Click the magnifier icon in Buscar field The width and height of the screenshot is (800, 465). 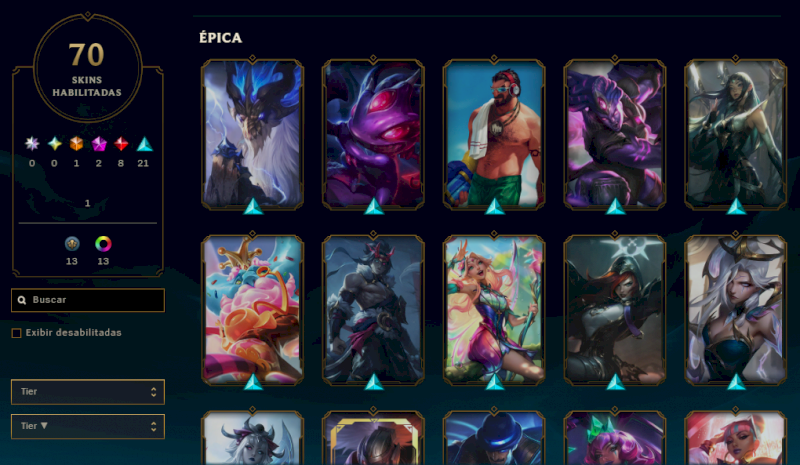[22, 300]
